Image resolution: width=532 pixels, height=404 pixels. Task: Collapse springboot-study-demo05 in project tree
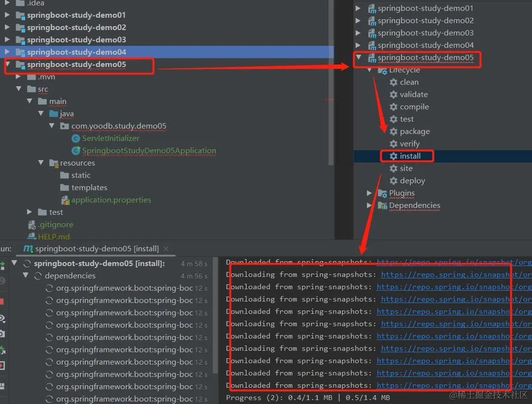coord(8,64)
